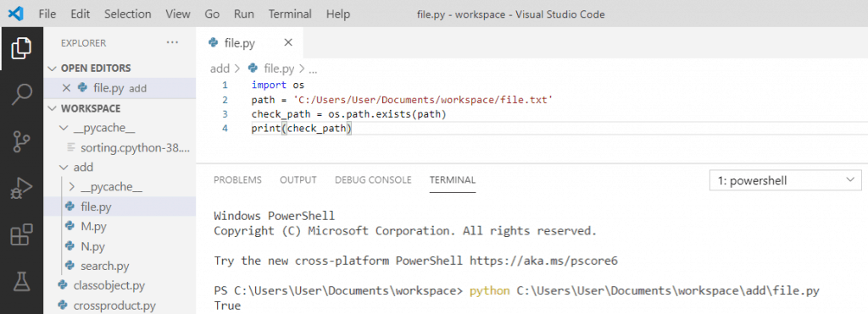This screenshot has height=314, width=868.
Task: Open Explorer more actions ellipsis
Action: [x=172, y=42]
